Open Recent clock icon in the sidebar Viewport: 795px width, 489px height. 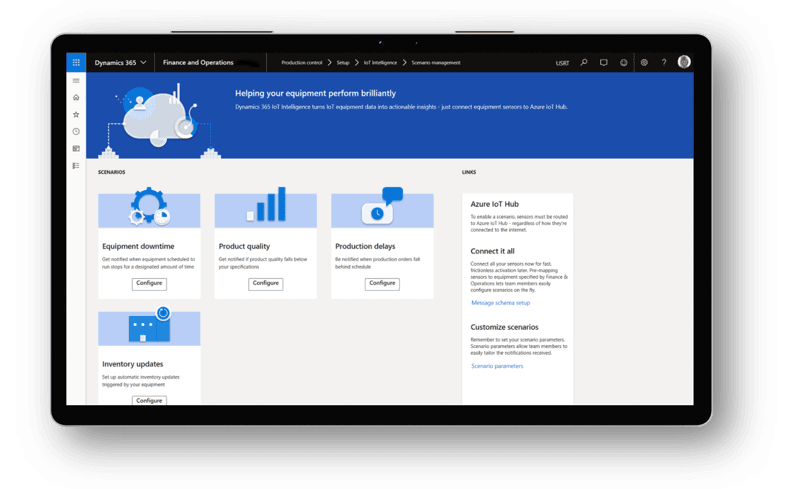click(x=76, y=132)
